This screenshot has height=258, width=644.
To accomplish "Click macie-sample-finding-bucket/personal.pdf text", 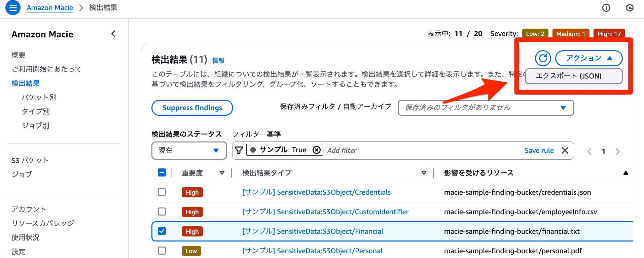I will pos(513,251).
